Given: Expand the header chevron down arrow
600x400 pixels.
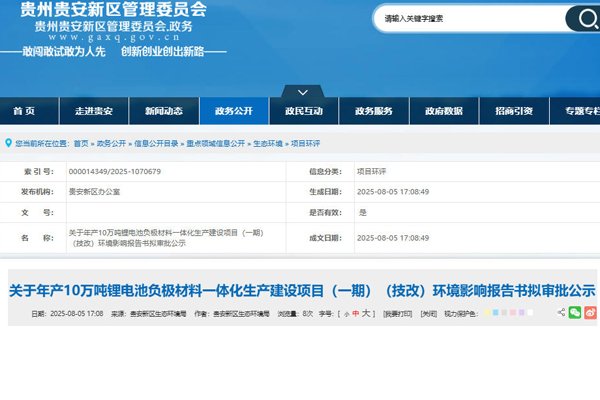Looking at the screenshot, I should tap(303, 92).
